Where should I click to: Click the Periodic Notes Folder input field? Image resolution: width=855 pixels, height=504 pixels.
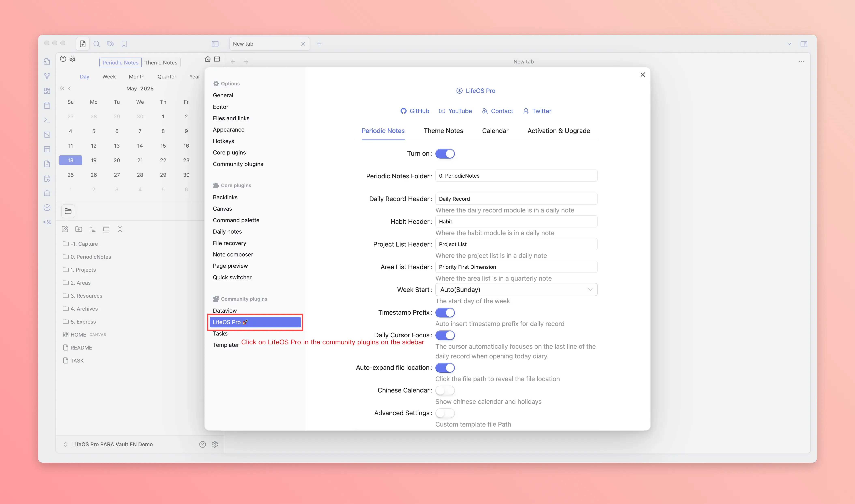click(x=516, y=176)
